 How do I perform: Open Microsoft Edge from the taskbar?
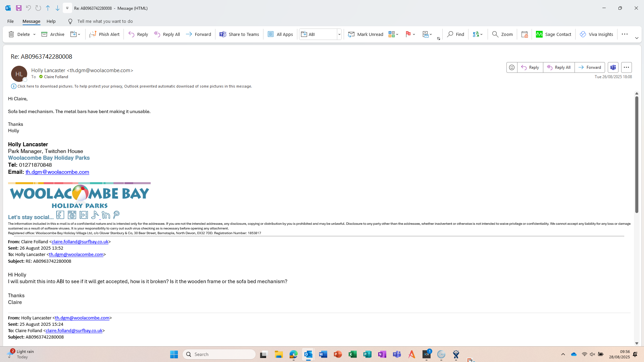pos(293,354)
